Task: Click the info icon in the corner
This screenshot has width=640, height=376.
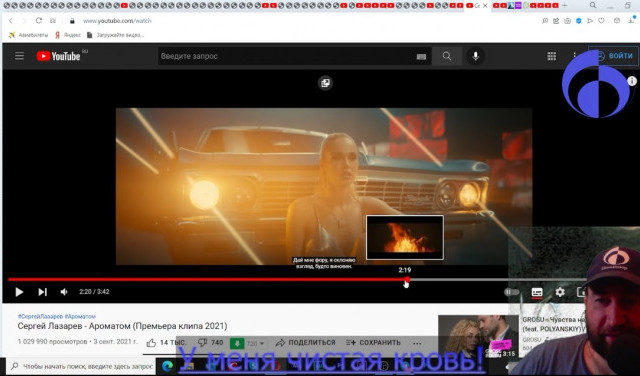Action: [632, 81]
